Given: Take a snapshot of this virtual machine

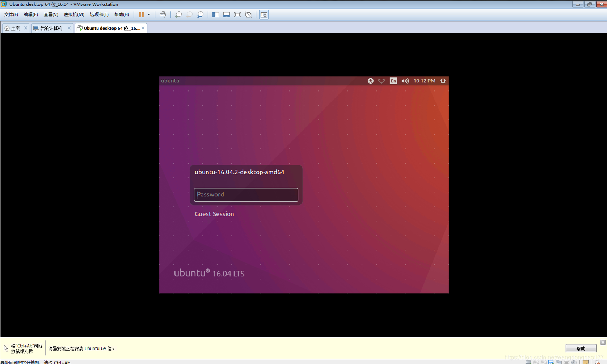Looking at the screenshot, I should click(x=178, y=14).
